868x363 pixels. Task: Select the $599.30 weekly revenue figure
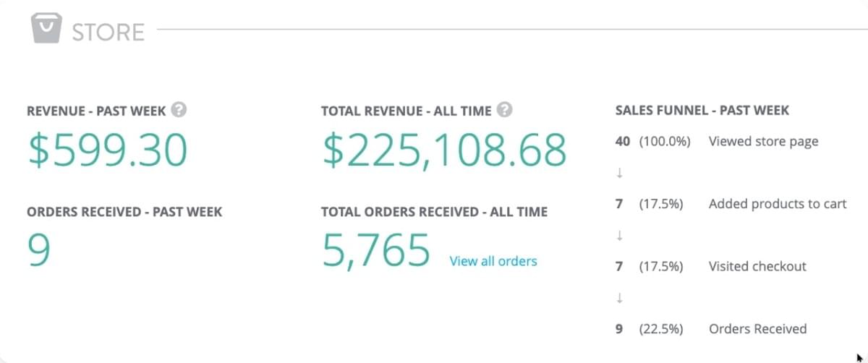(x=108, y=150)
